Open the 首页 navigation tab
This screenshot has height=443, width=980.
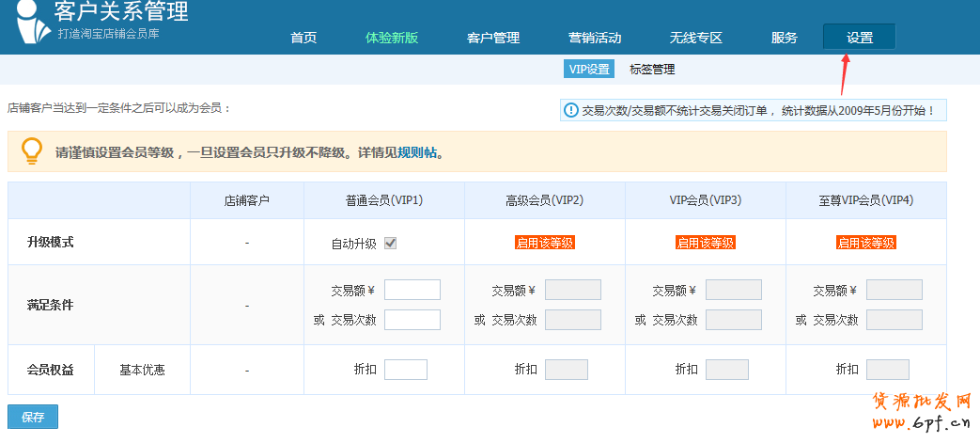[303, 38]
